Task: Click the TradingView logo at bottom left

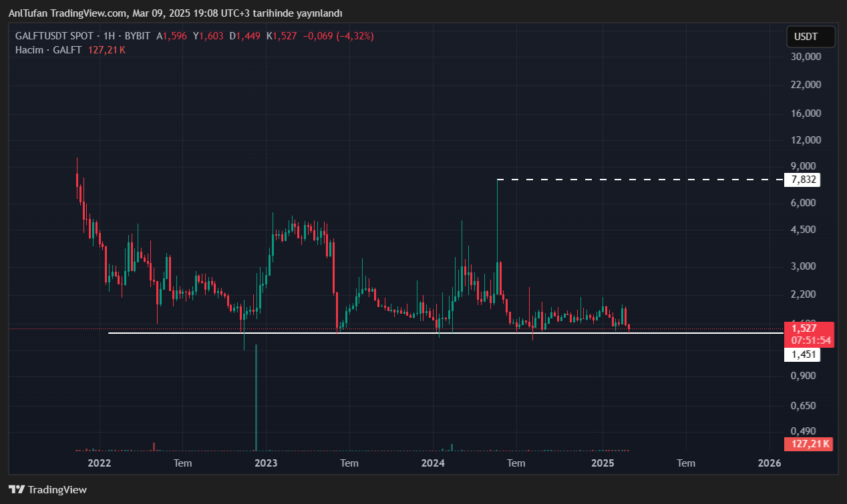Action: pyautogui.click(x=47, y=489)
